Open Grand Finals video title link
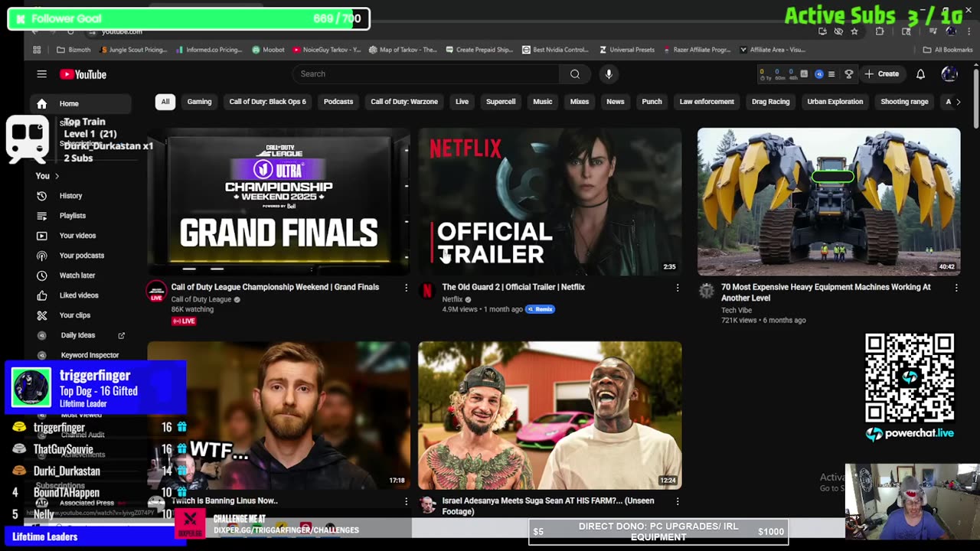Screen dimensions: 980x551 click(275, 287)
